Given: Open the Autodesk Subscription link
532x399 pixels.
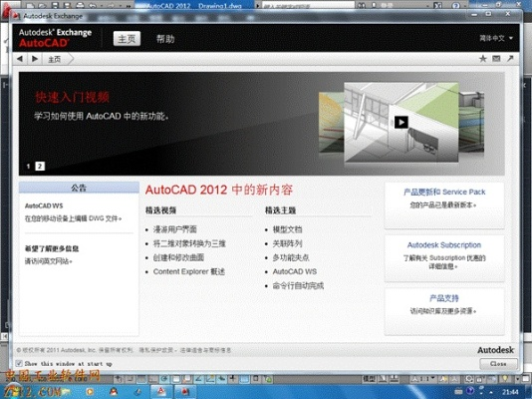Looking at the screenshot, I should coord(444,244).
